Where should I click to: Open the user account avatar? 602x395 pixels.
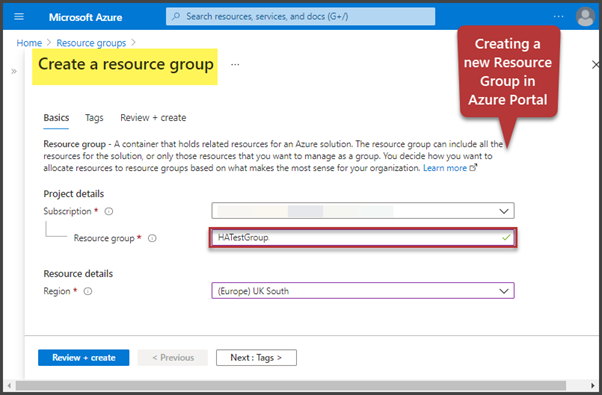[585, 17]
